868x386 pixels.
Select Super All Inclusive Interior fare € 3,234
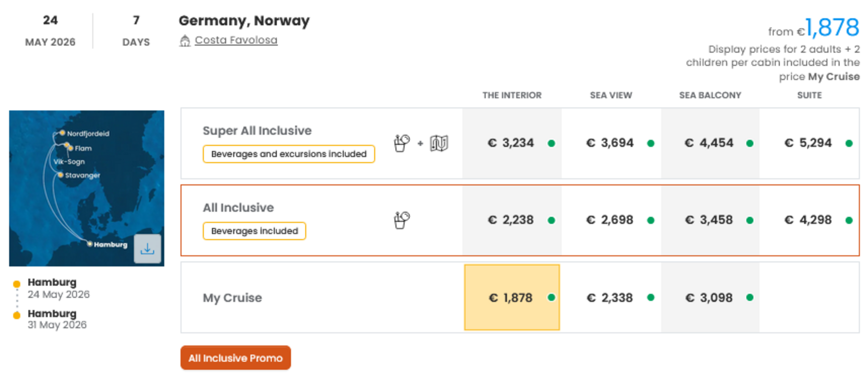coord(512,143)
